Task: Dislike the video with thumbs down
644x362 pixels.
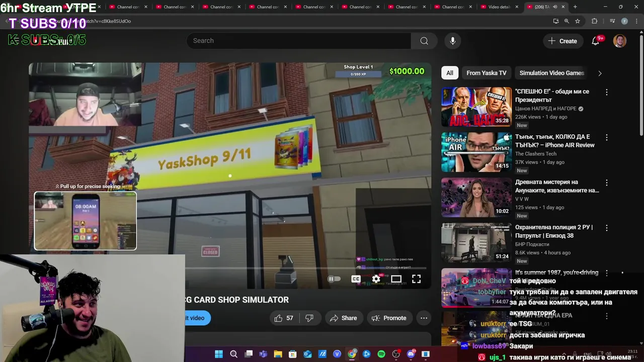Action: 309,318
